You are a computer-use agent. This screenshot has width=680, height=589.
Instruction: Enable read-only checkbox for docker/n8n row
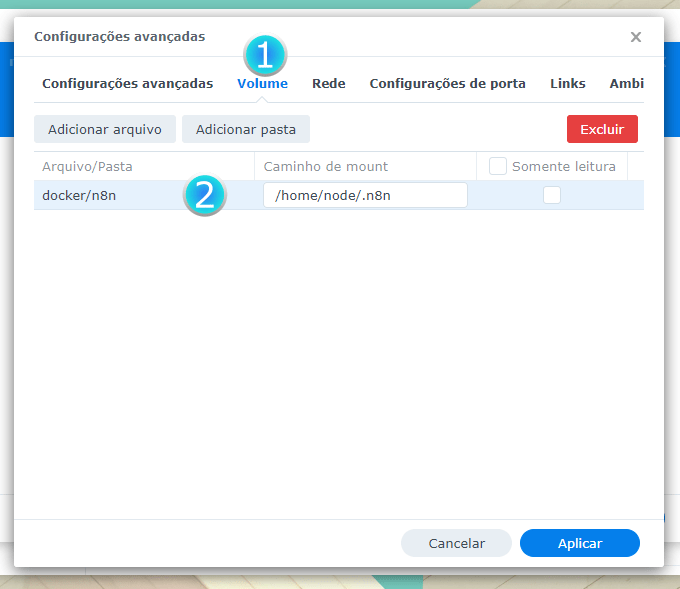[x=551, y=196]
